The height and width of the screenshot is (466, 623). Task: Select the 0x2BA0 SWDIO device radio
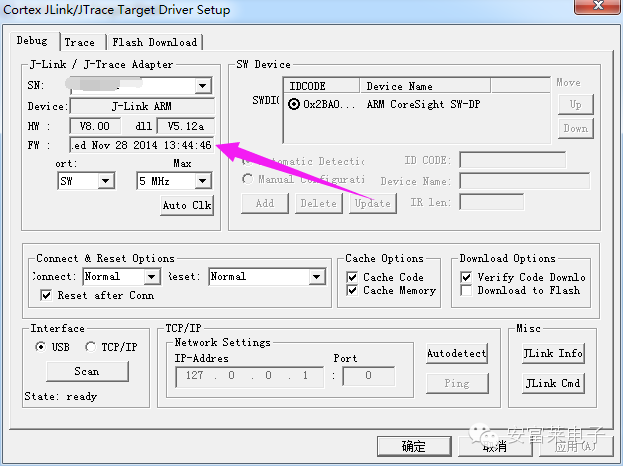click(294, 104)
